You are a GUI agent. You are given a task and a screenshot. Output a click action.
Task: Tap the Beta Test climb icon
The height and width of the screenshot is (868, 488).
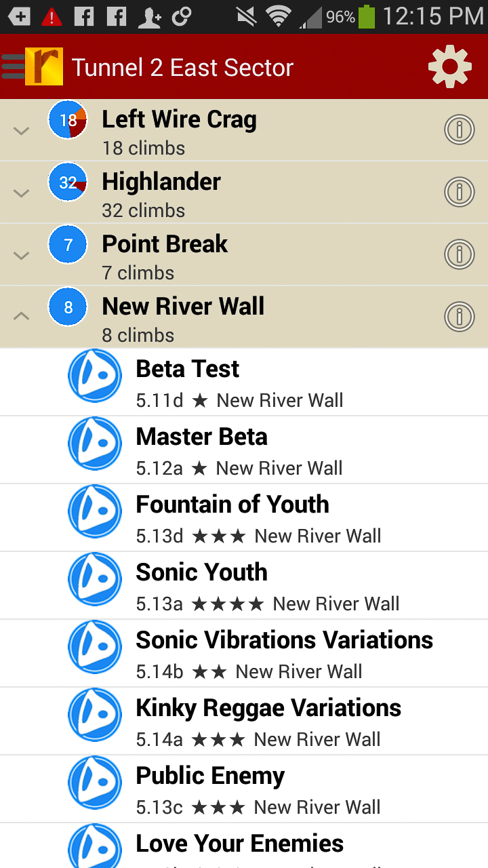click(95, 376)
